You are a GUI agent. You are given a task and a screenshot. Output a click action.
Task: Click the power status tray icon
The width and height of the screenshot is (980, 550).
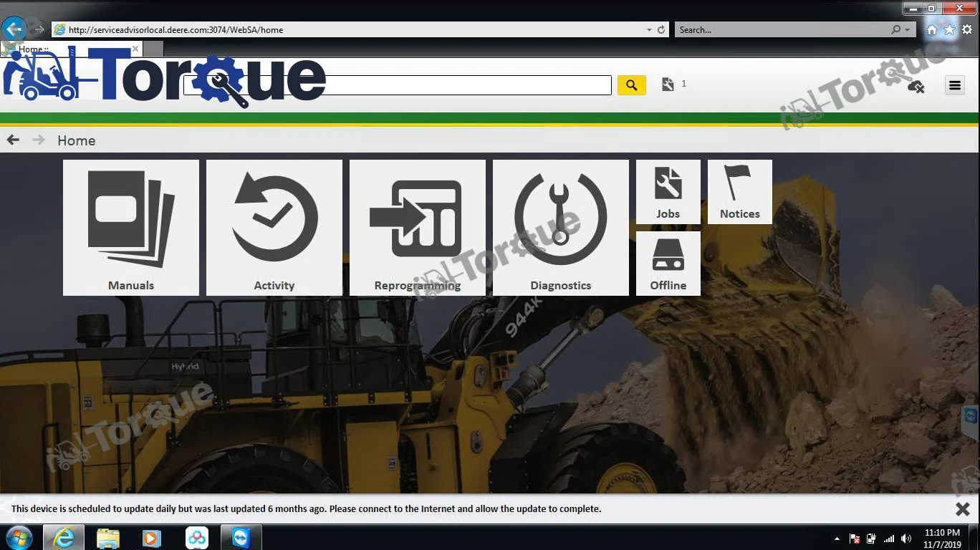[872, 539]
